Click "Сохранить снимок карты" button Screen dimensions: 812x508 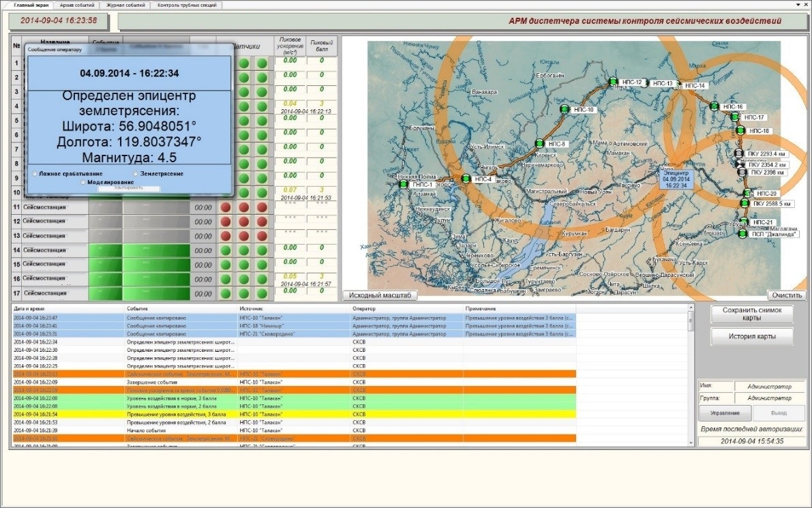point(752,314)
